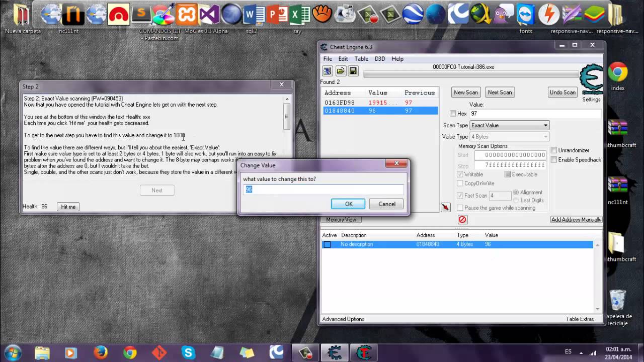Open the Help menu
644x362 pixels.
[397, 59]
